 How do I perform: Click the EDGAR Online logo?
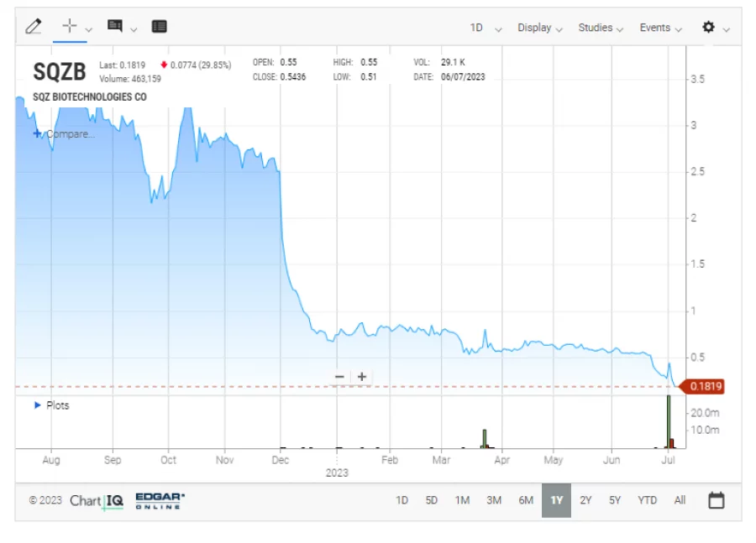coord(159,500)
